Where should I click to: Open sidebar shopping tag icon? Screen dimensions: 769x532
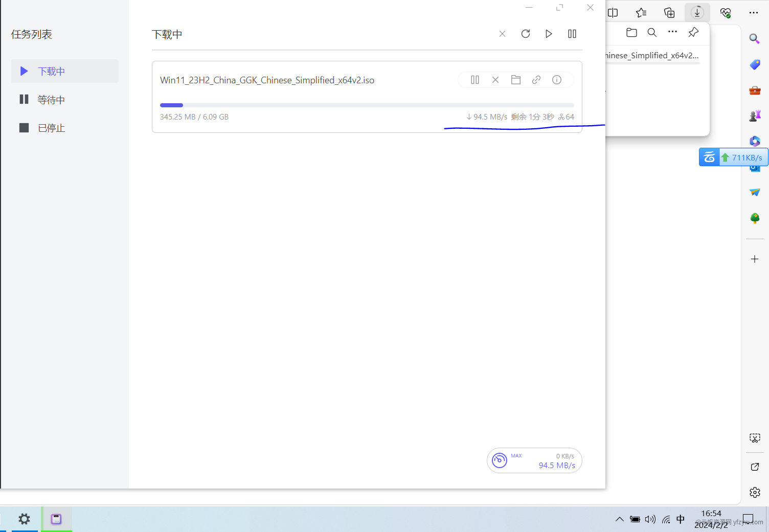click(755, 64)
